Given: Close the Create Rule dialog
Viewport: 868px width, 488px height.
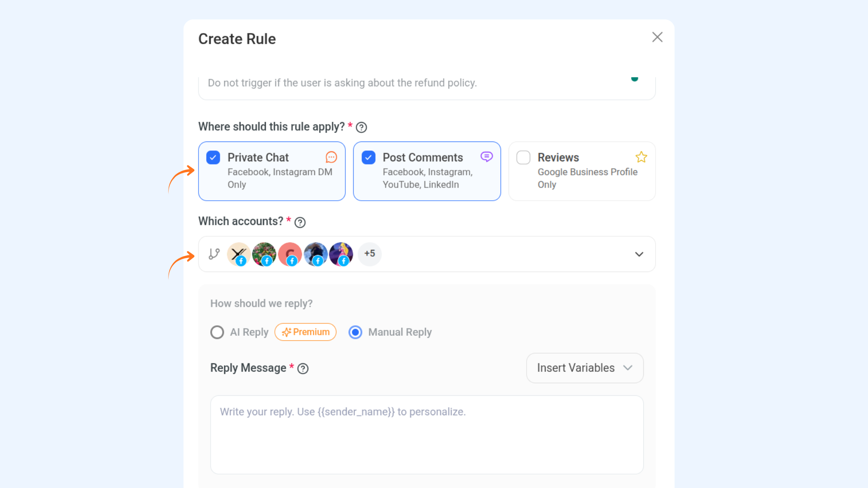Looking at the screenshot, I should pos(657,37).
